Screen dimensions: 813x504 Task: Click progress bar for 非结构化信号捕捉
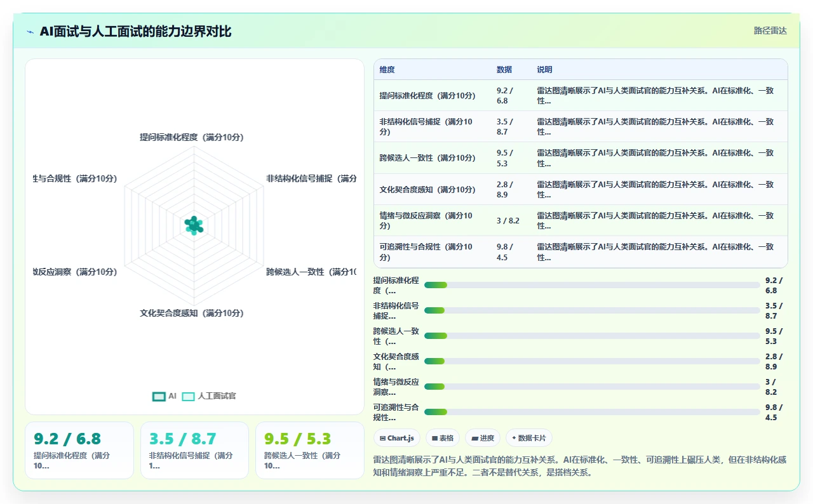(592, 310)
